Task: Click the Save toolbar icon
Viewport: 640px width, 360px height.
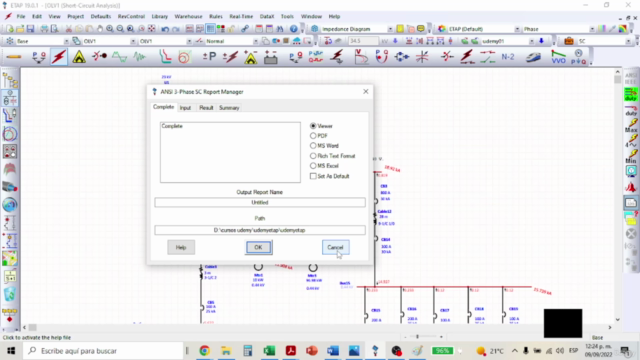Action: [30, 29]
